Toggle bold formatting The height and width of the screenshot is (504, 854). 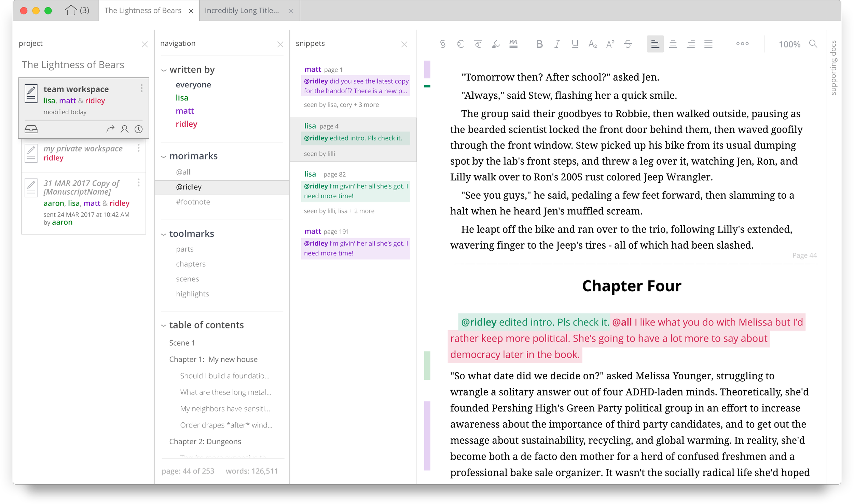click(x=539, y=44)
